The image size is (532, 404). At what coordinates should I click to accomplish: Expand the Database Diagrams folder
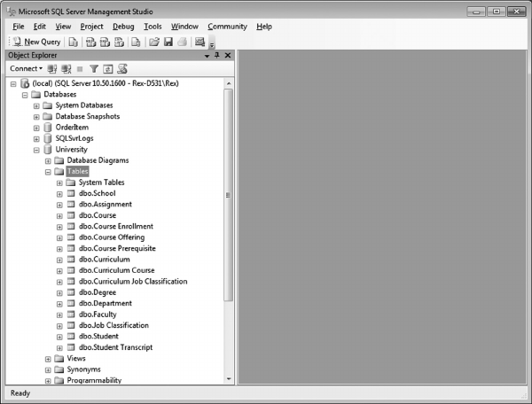[x=48, y=161]
